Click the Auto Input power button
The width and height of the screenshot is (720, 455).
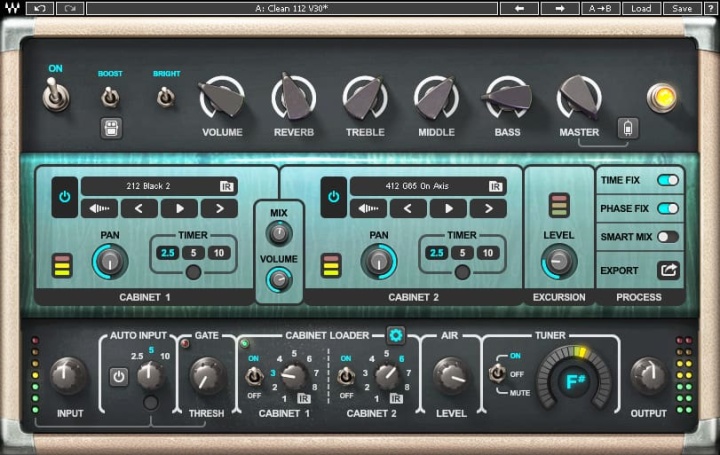(119, 377)
